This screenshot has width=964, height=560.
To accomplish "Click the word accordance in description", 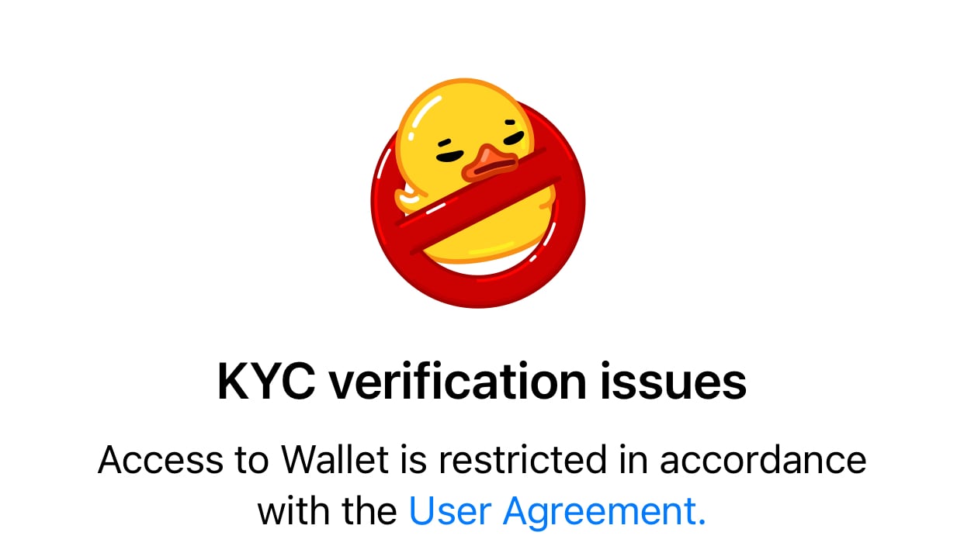I will tap(763, 460).
